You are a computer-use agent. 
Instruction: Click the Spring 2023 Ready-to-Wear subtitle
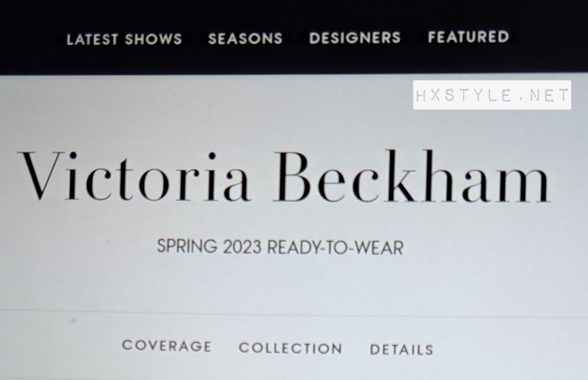click(280, 247)
